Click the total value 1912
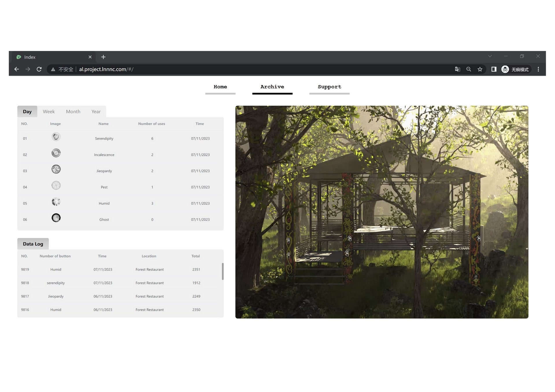Viewport: 555px width, 392px height. pyautogui.click(x=196, y=283)
